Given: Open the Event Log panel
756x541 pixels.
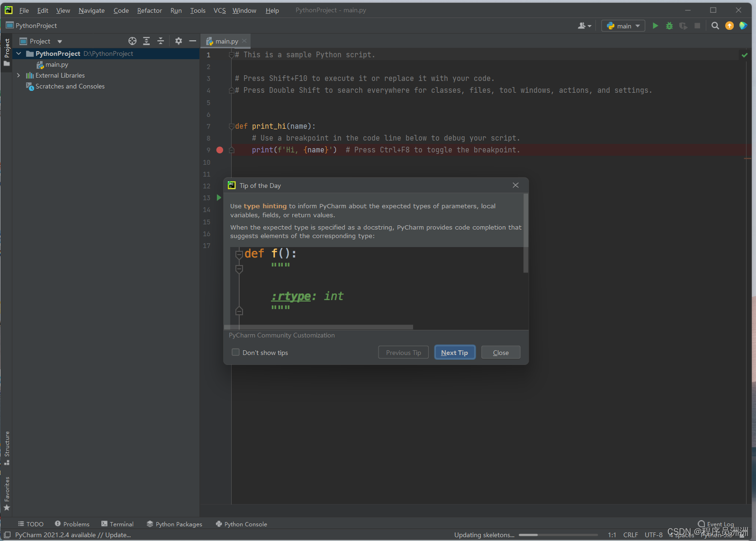Looking at the screenshot, I should pyautogui.click(x=716, y=524).
